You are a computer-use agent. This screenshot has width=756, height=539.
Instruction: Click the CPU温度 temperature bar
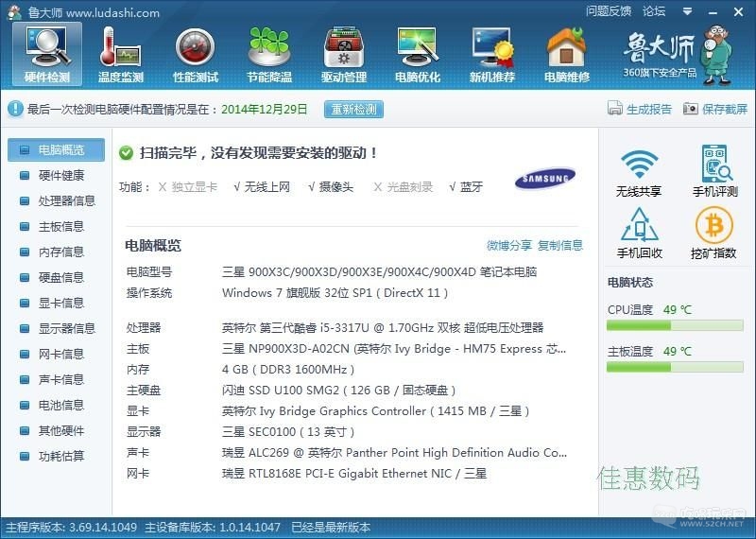tap(675, 325)
